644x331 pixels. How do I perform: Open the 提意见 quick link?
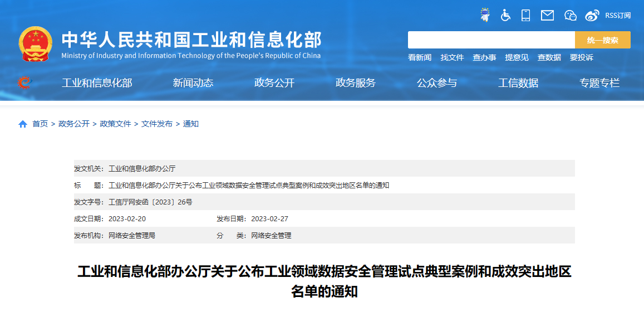(x=517, y=57)
